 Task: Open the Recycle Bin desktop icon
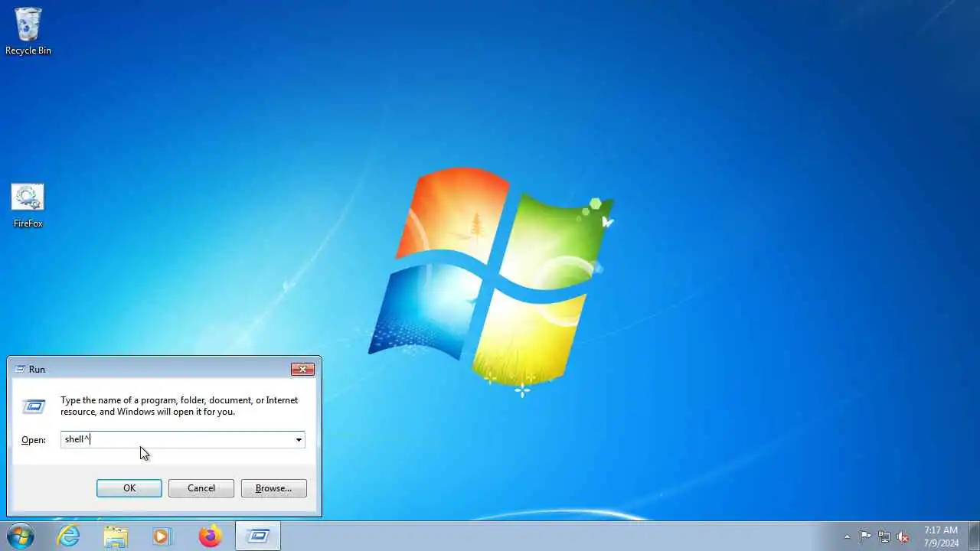pos(28,31)
